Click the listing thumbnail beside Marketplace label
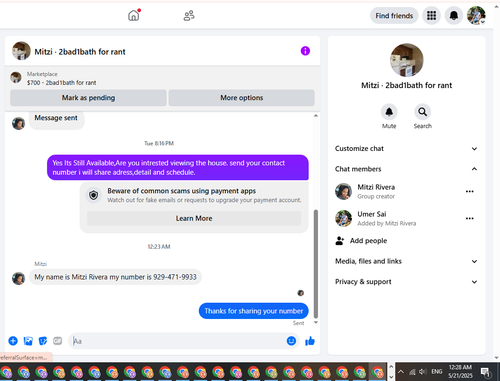The image size is (500, 381). pos(16,77)
